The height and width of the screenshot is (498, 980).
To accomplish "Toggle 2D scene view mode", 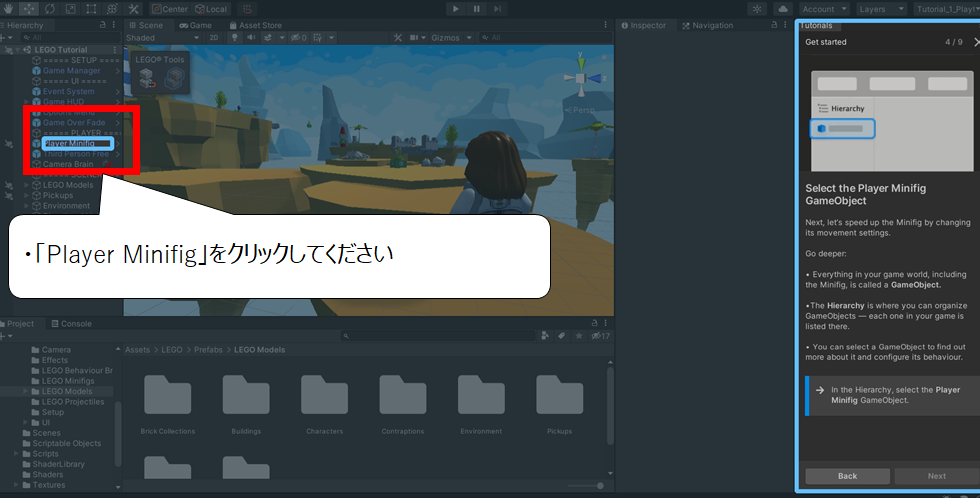I will click(x=214, y=37).
